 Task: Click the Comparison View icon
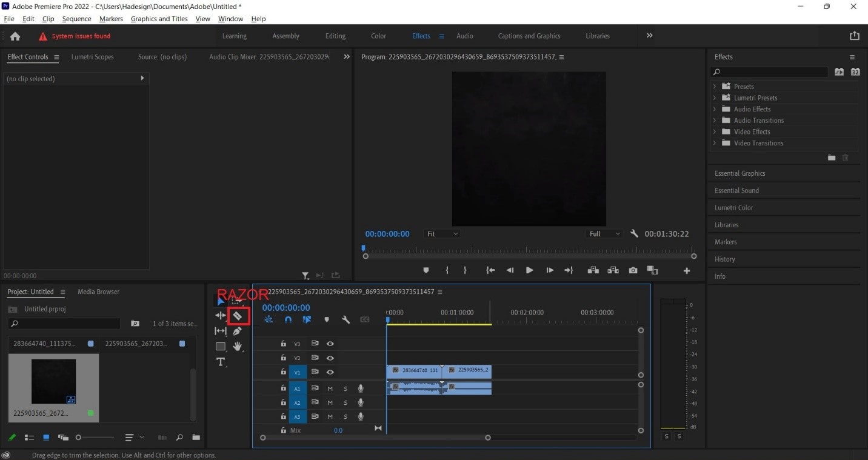[x=652, y=270]
